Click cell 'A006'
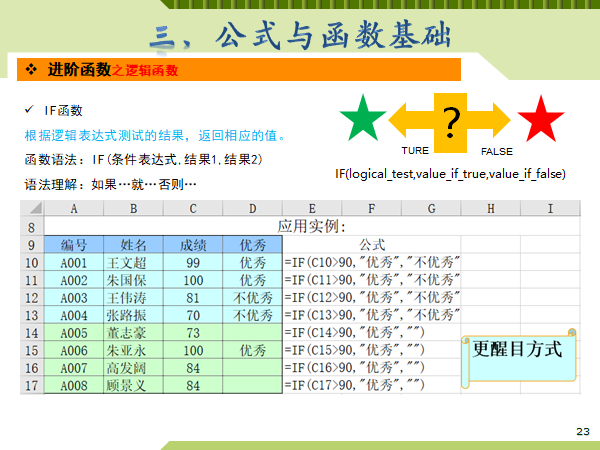Image resolution: width=600 pixels, height=450 pixels. (74, 351)
